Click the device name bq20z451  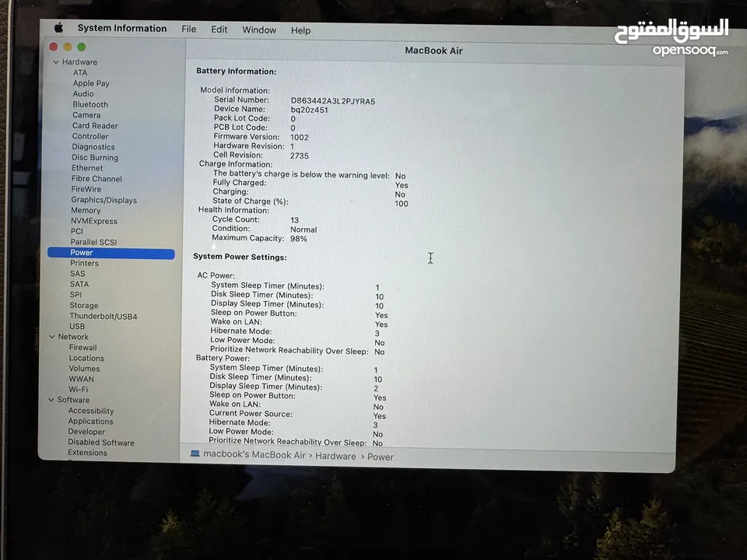[x=309, y=110]
